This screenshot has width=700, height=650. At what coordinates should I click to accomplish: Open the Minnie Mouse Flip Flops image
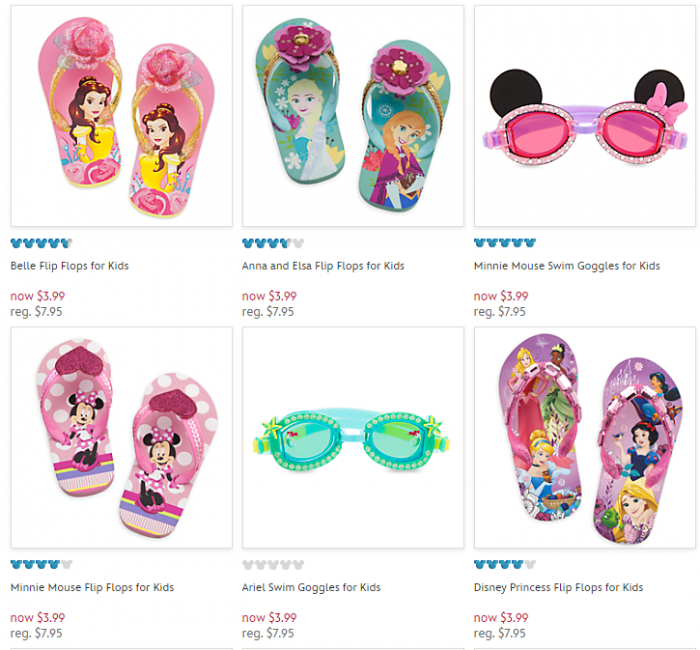(121, 437)
